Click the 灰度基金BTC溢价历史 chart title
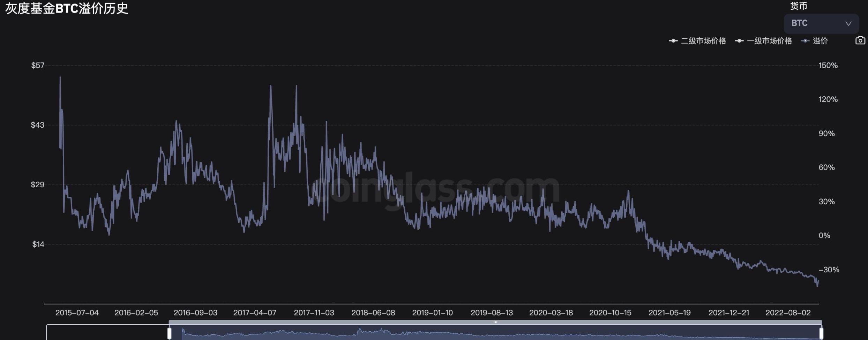Screen dimensions: 868x340 [x=67, y=8]
